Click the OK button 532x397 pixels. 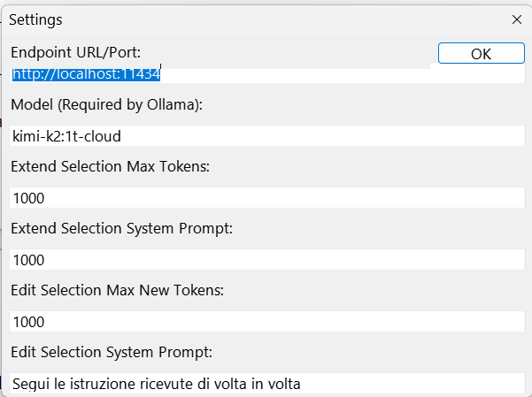pos(481,53)
